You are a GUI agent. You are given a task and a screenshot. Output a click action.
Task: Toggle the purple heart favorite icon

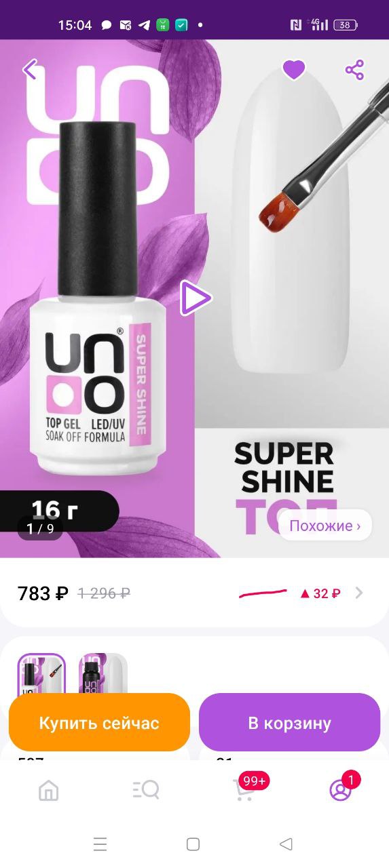[294, 70]
